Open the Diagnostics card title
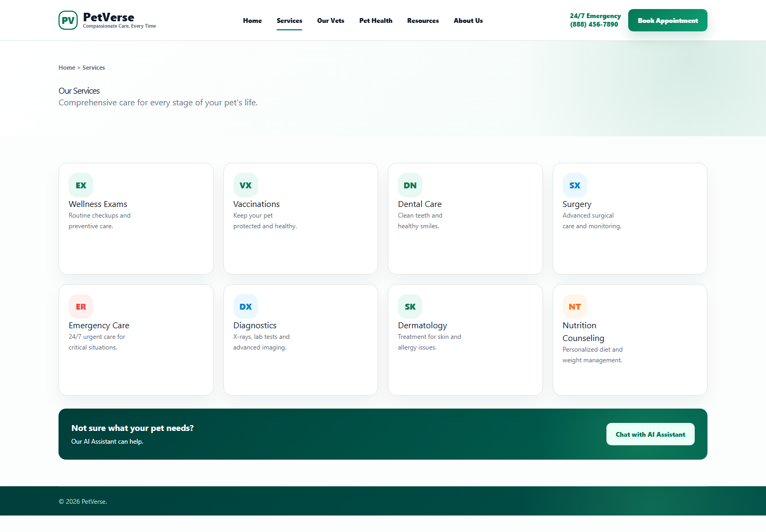 [255, 326]
